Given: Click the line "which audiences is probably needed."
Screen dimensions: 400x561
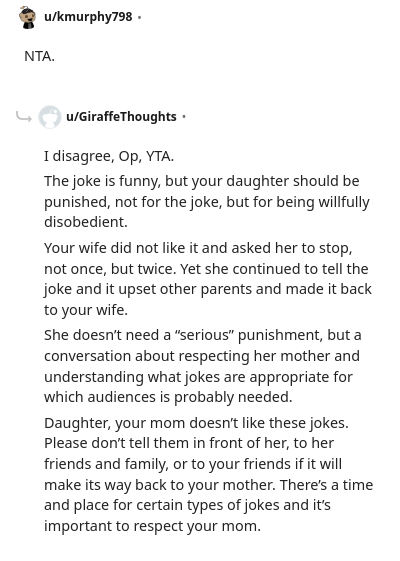Looking at the screenshot, I should [x=168, y=397].
